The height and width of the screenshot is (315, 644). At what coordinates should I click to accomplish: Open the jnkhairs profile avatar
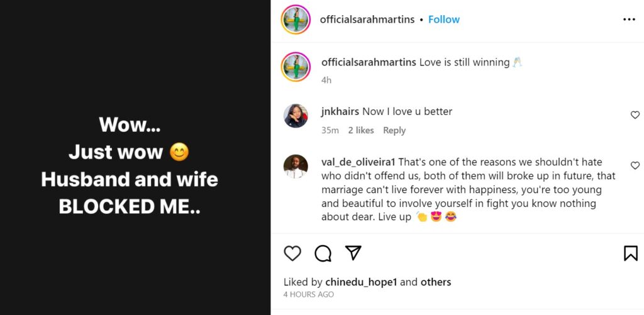click(x=296, y=116)
